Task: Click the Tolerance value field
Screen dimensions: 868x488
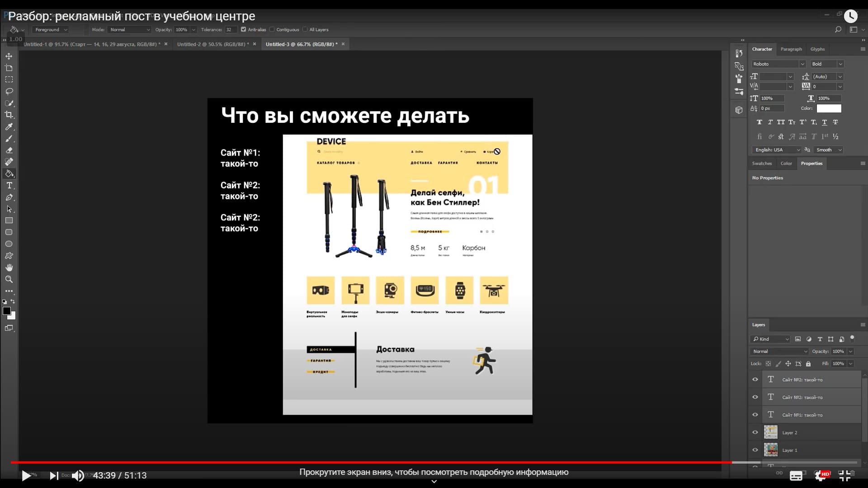Action: [231, 29]
